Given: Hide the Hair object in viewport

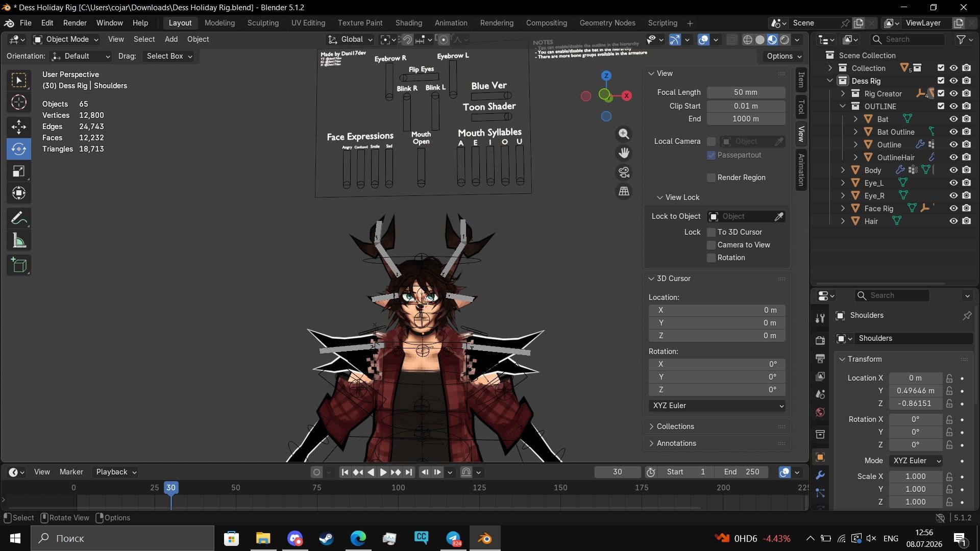Looking at the screenshot, I should (953, 221).
